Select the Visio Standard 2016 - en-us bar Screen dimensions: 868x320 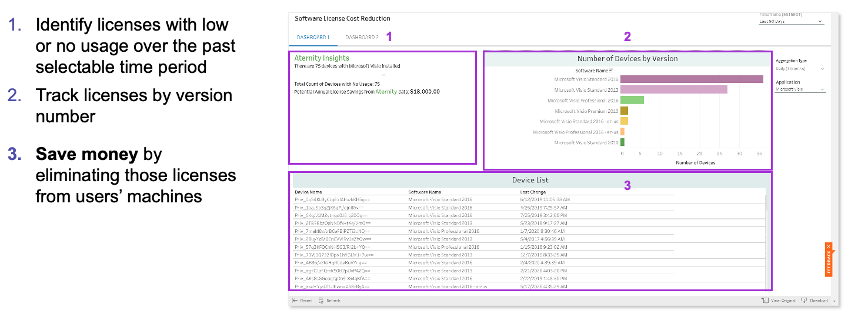coord(624,121)
